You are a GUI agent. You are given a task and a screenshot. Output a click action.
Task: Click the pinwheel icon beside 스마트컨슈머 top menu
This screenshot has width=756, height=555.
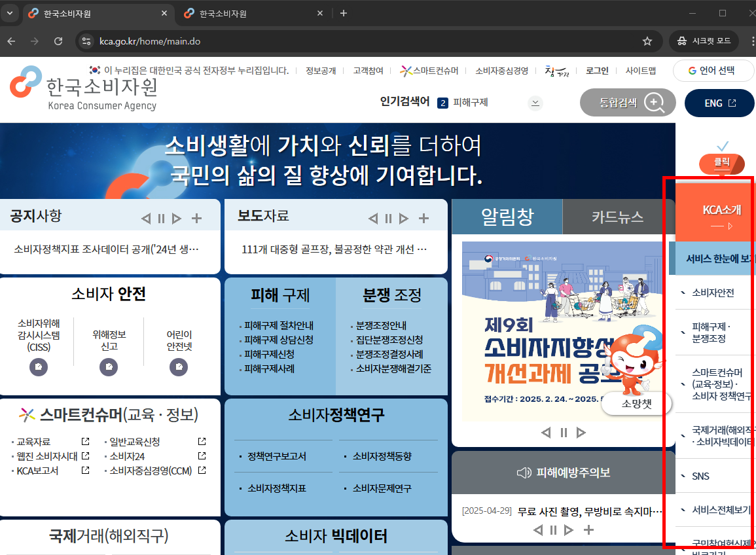(406, 70)
